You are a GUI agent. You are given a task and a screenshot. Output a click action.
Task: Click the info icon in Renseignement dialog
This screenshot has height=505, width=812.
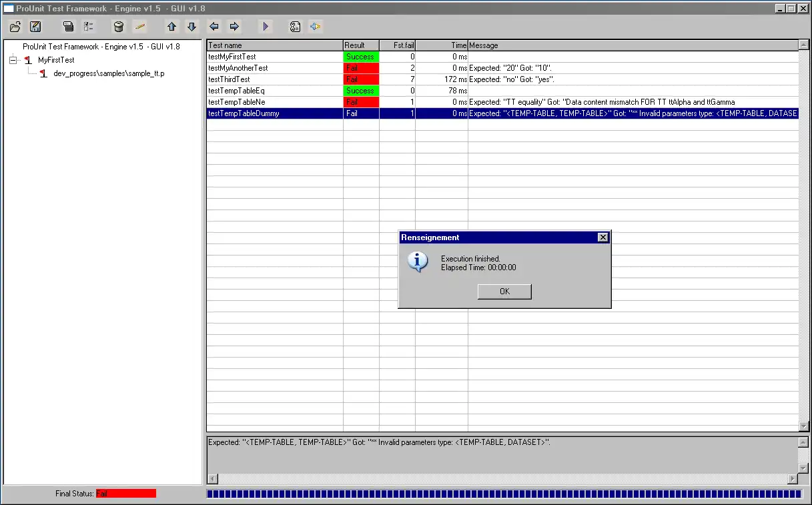point(418,262)
